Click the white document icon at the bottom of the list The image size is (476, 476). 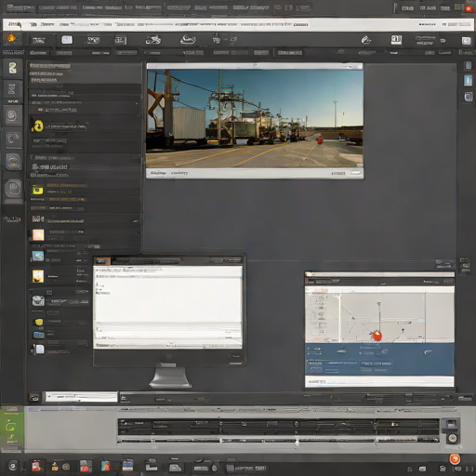point(40,350)
